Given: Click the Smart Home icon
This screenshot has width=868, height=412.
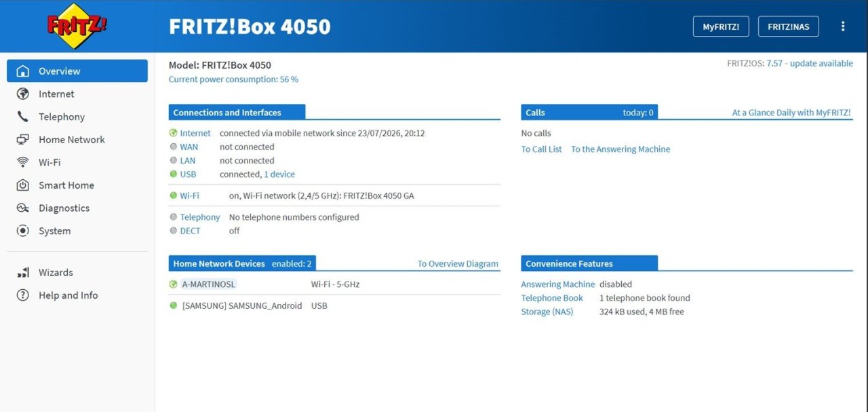Looking at the screenshot, I should [23, 185].
